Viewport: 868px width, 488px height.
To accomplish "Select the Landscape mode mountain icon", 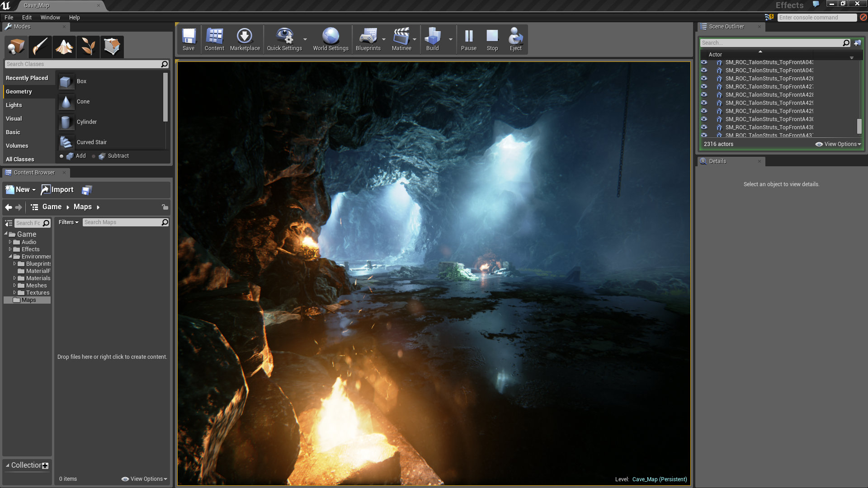I will tap(64, 47).
